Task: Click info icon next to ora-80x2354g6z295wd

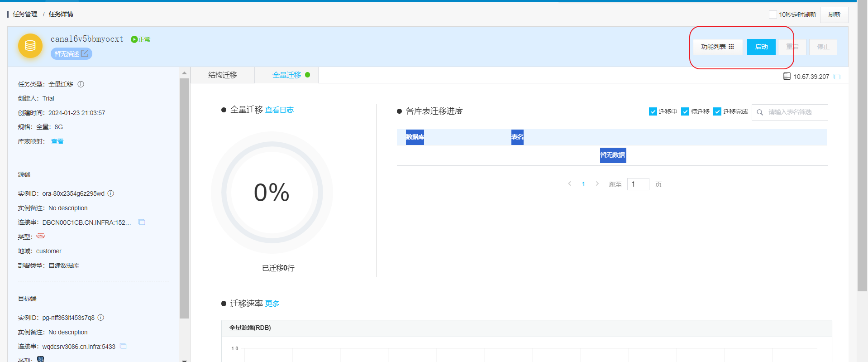Action: click(x=111, y=193)
